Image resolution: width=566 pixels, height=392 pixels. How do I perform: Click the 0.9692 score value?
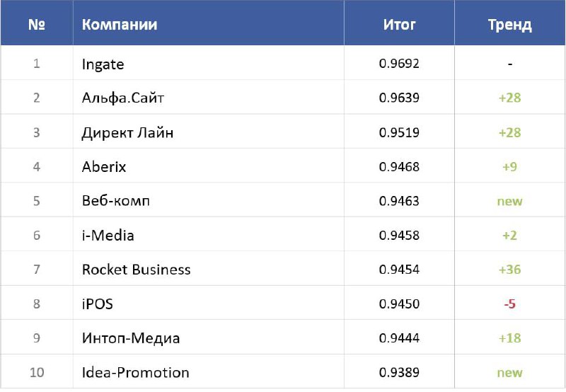(x=399, y=64)
